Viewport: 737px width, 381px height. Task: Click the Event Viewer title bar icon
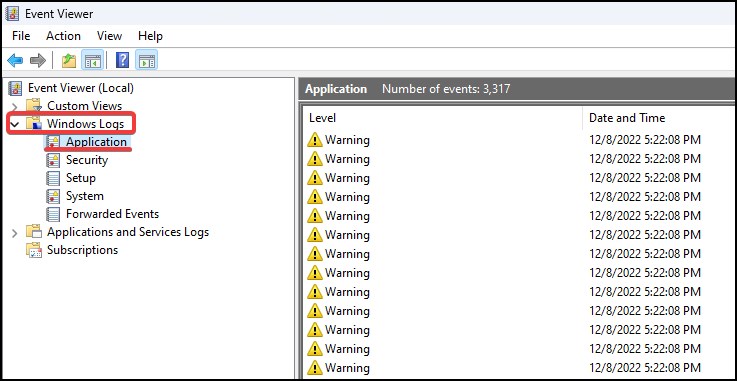click(12, 14)
